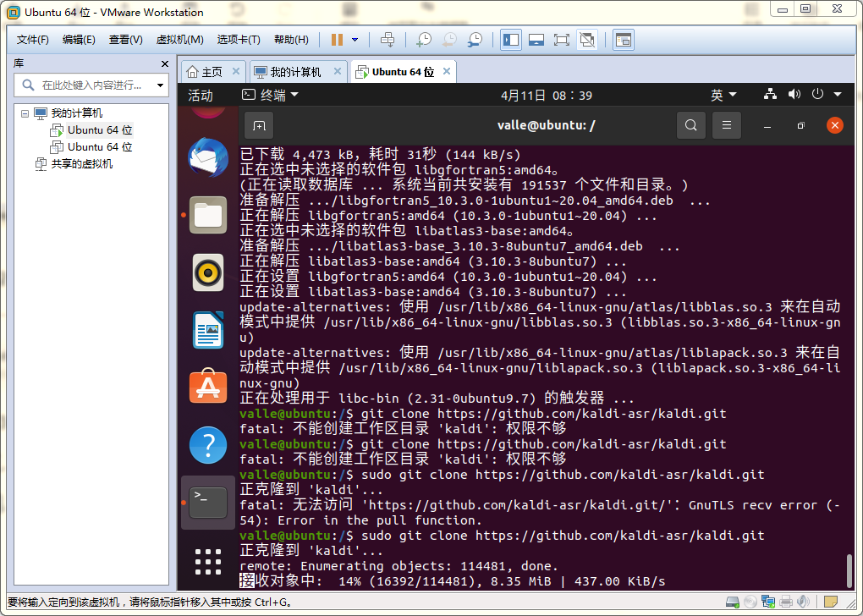Open the snapshot manager with the wrench clock
Viewport: 863px width, 616px height.
click(x=475, y=40)
